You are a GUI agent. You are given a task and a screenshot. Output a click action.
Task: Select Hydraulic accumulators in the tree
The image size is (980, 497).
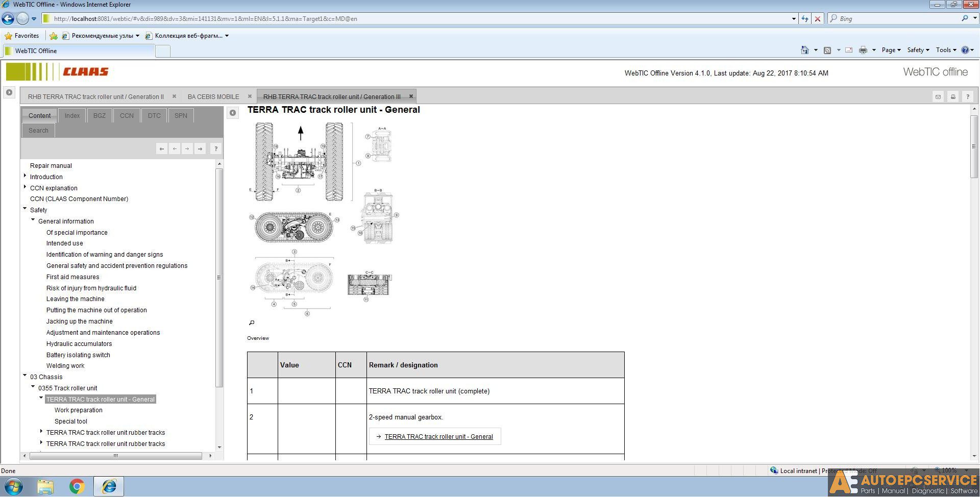pyautogui.click(x=79, y=344)
